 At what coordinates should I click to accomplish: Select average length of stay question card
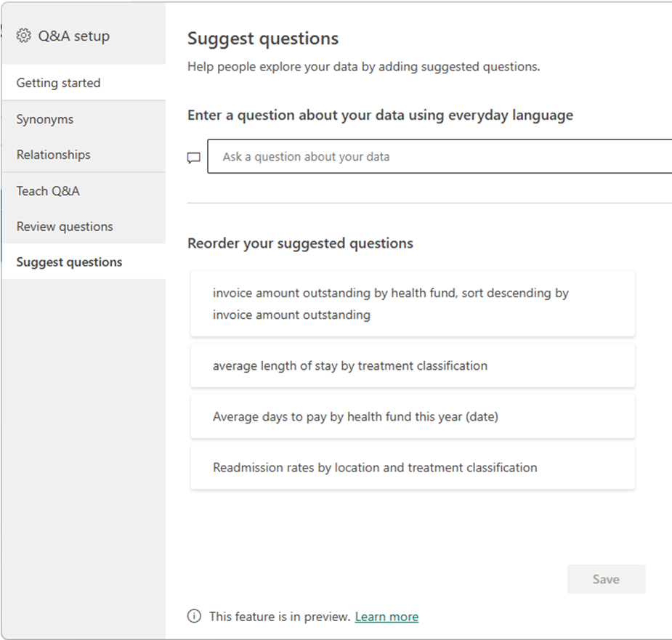point(412,366)
